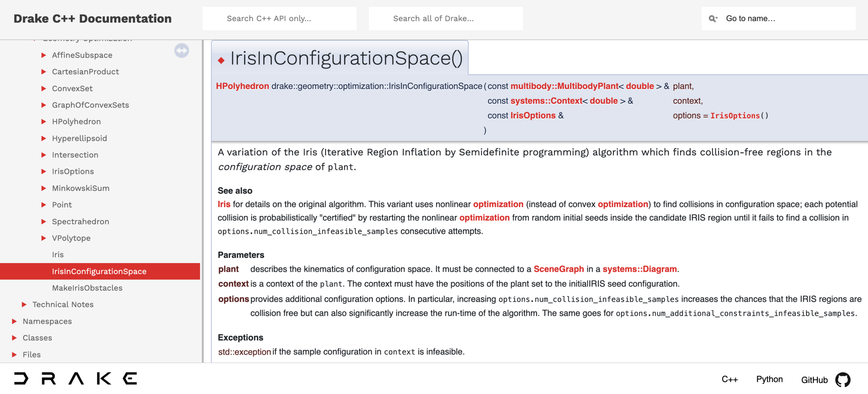Expand the AffineSubspace tree arrow
Image resolution: width=868 pixels, height=394 pixels.
44,55
